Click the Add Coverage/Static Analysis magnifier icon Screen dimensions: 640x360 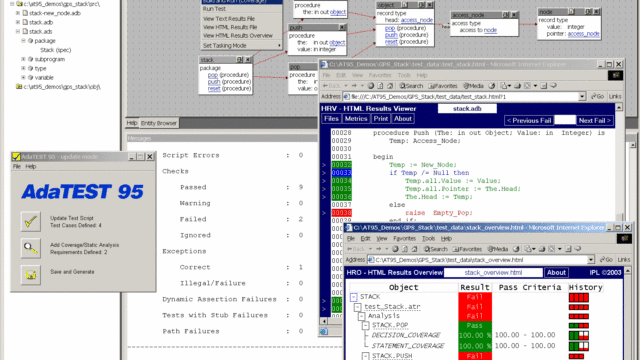tap(31, 248)
